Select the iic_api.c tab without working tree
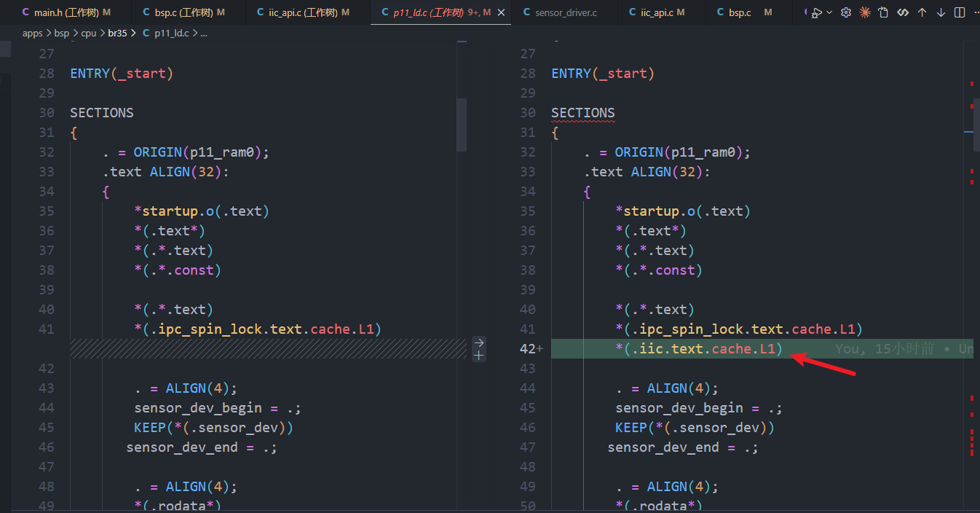Screen dimensions: 980x513 [x=663, y=12]
